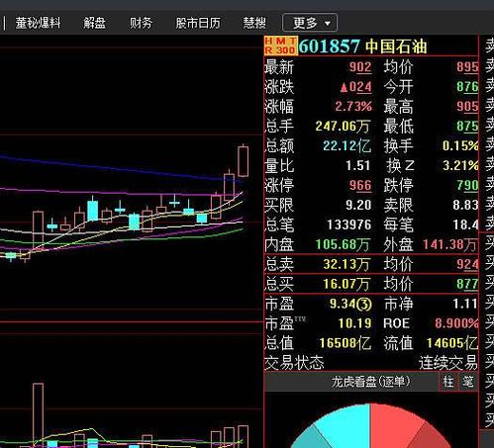
Task: Click total volume 247.06万
Action: tap(343, 127)
